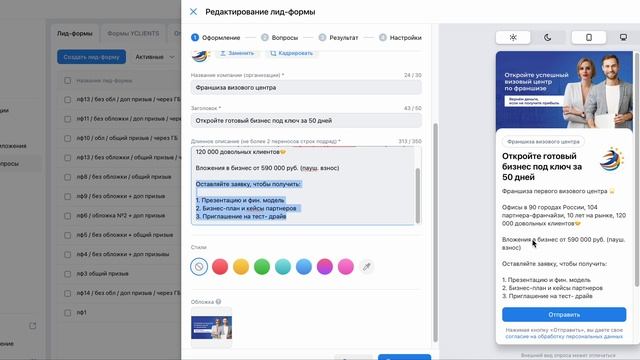Open the Активные filter dropdown
Screen dimensions: 640x360
coord(155,57)
